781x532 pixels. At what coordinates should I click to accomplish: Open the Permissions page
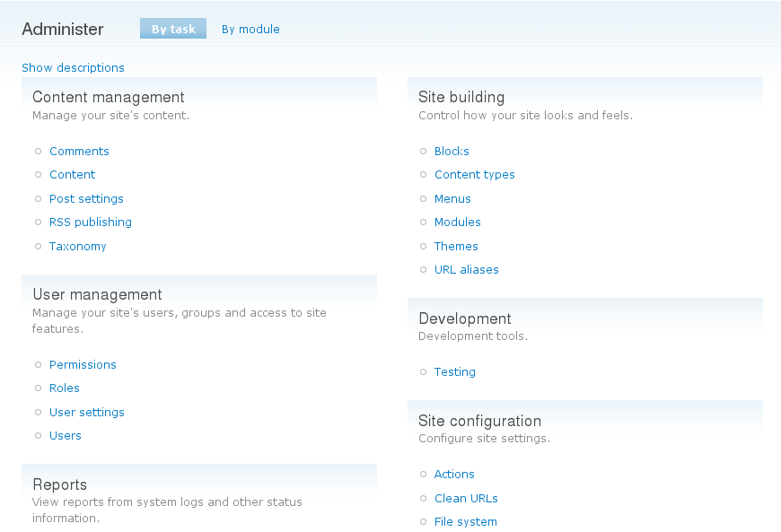click(83, 364)
